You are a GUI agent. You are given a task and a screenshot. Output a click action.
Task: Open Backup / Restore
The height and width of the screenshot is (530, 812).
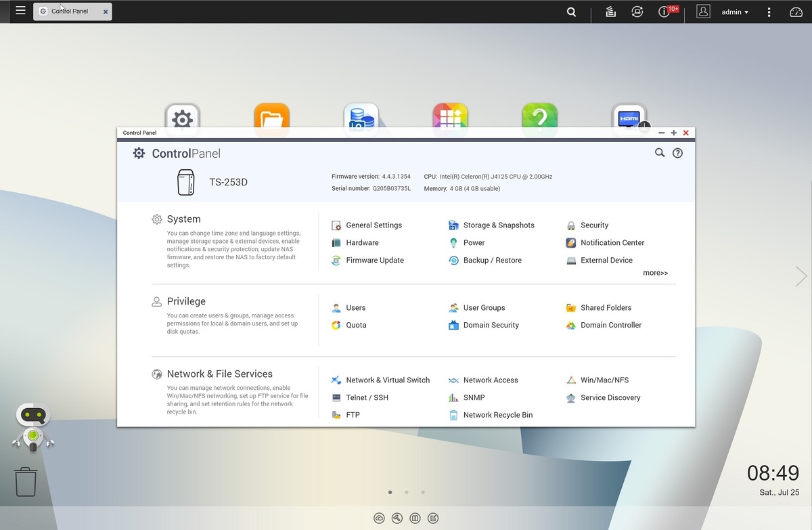tap(485, 261)
